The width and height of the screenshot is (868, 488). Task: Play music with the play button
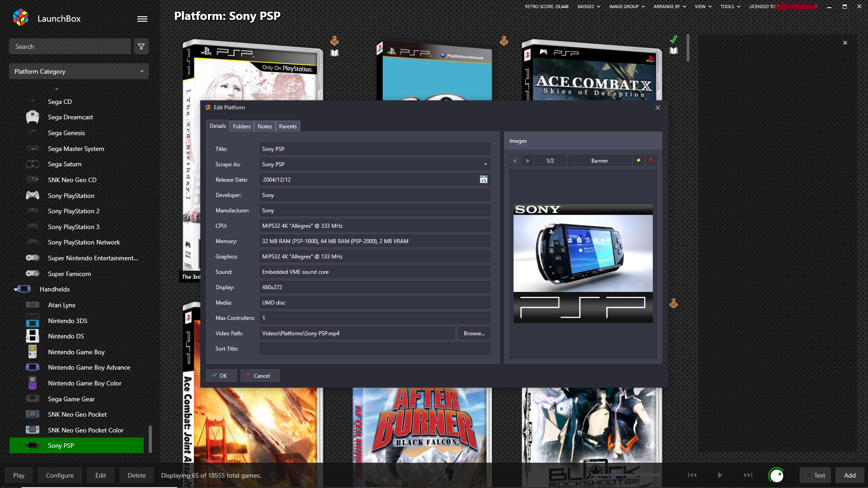[x=720, y=475]
